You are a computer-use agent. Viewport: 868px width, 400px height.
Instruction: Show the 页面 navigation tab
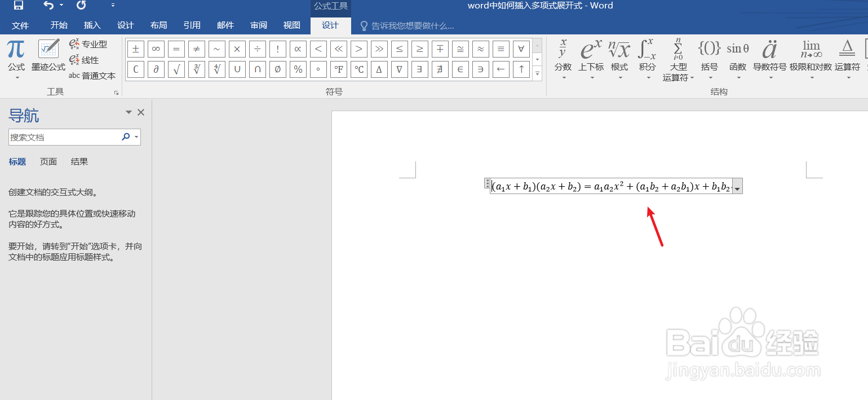click(48, 161)
